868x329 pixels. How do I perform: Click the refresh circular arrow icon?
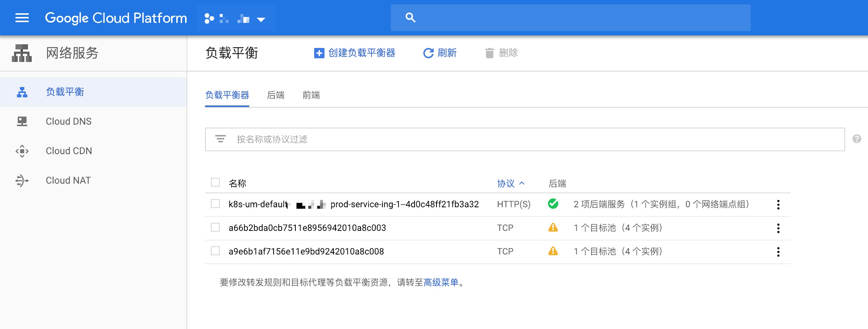428,53
